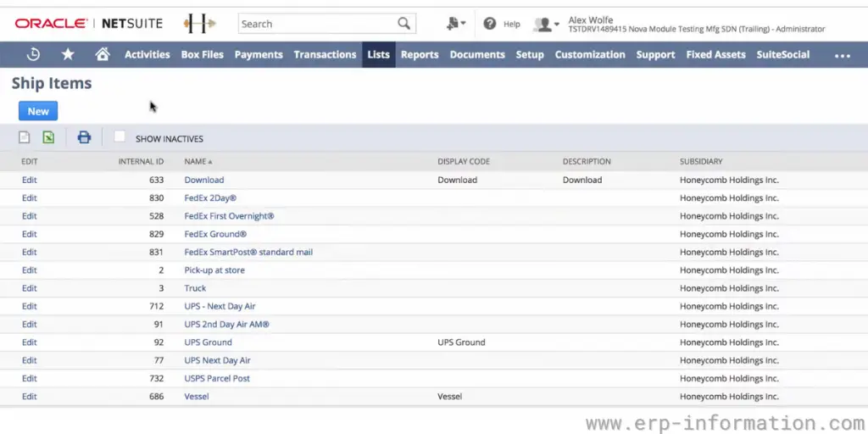
Task: Open the Setup menu
Action: [x=530, y=55]
